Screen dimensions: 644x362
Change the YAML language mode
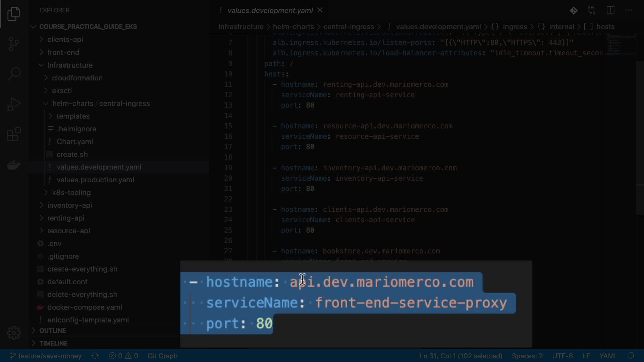(x=608, y=356)
